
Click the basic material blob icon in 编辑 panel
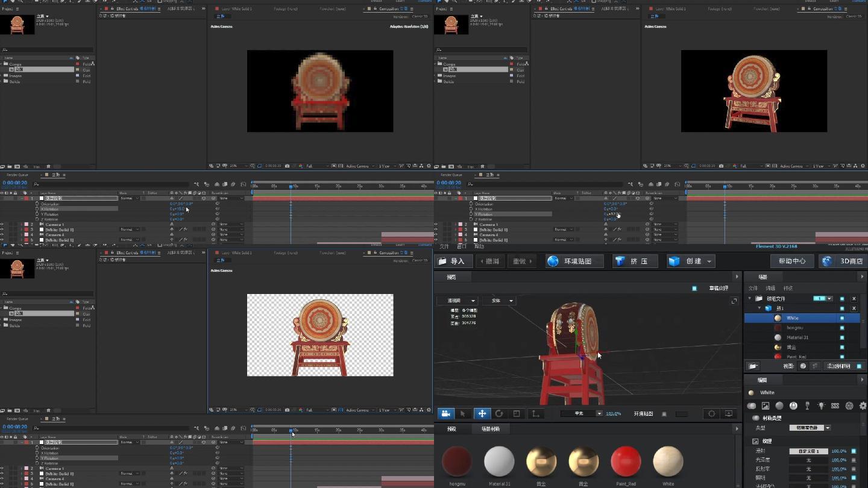752,406
